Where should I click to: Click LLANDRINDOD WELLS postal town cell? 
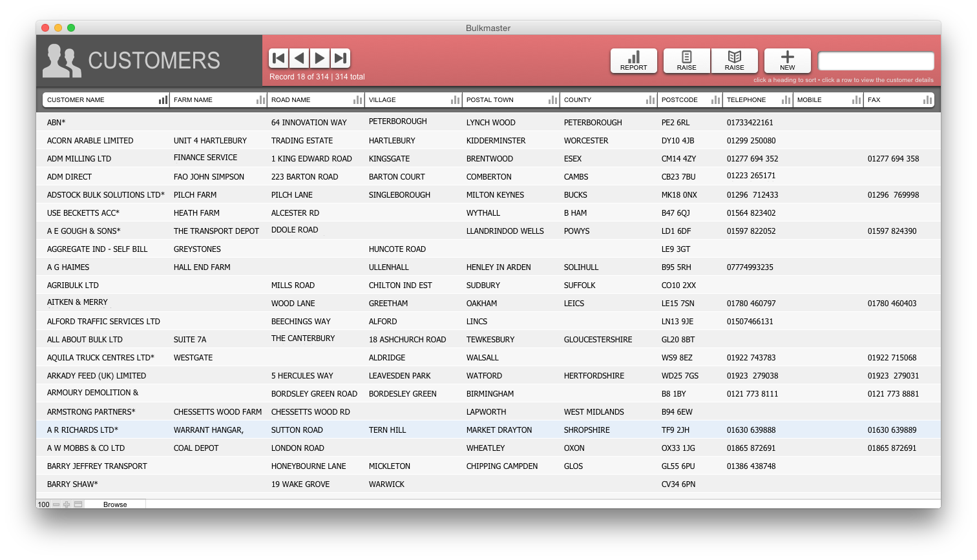coord(505,231)
